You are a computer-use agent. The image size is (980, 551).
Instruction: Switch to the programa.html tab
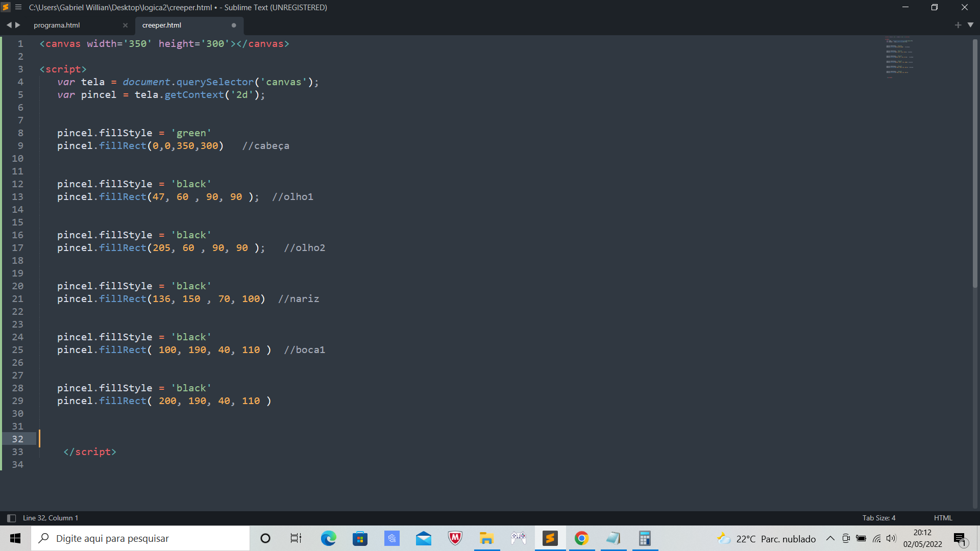tap(57, 25)
